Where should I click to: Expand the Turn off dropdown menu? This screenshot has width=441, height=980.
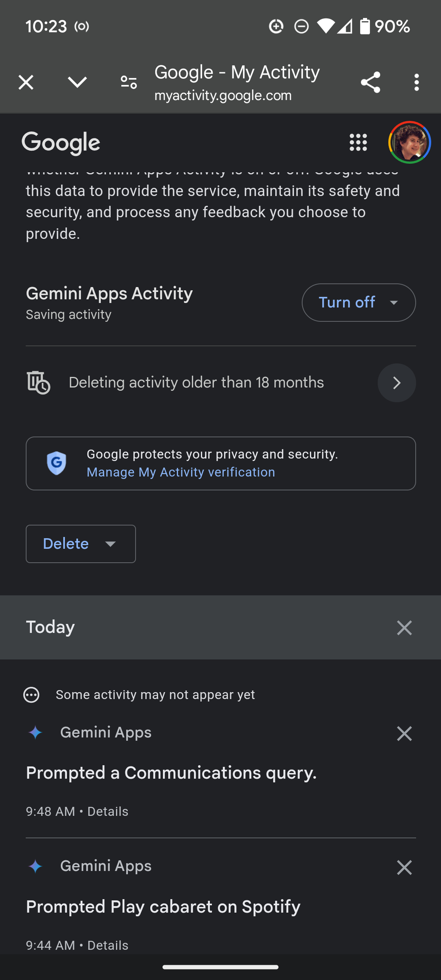394,302
